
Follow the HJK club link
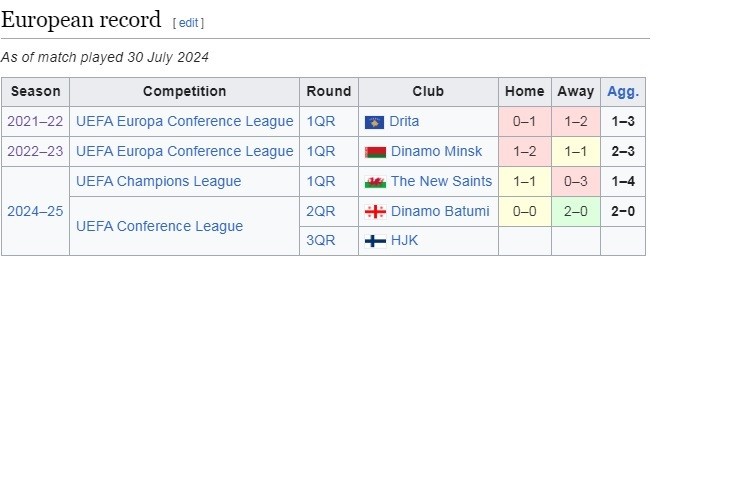[405, 240]
